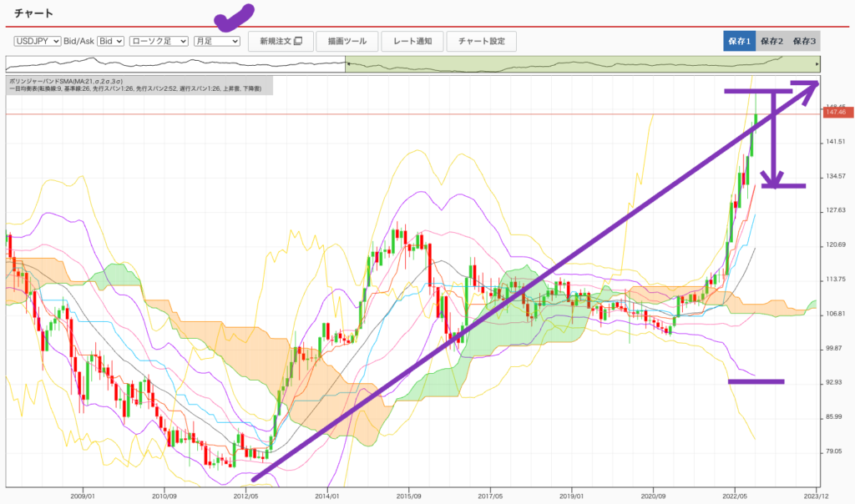Click the left handle of the overview range selector
This screenshot has height=504, width=855.
tap(347, 64)
